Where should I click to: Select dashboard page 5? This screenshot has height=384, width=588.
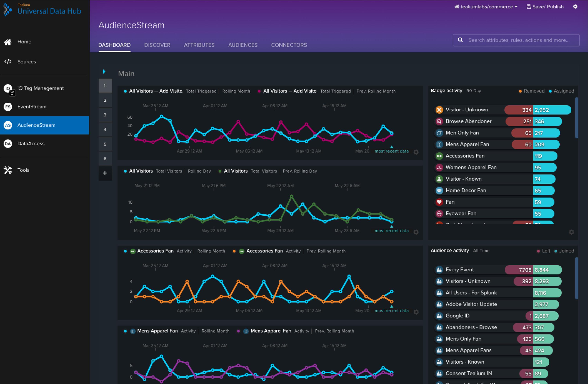[105, 144]
